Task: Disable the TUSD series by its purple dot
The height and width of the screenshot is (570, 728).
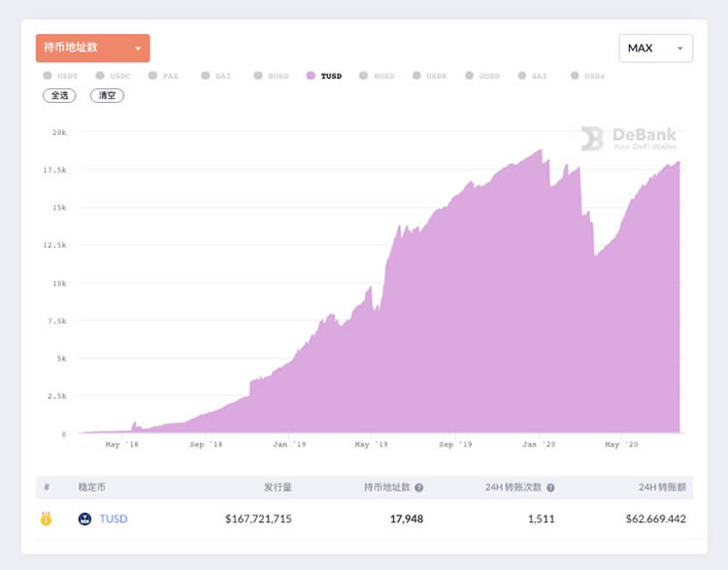Action: 311,76
